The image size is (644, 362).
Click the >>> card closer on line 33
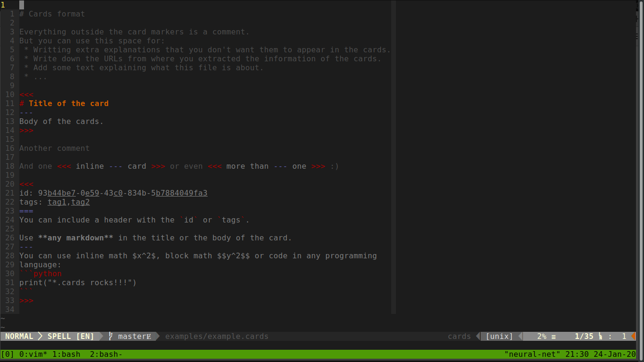pyautogui.click(x=26, y=300)
